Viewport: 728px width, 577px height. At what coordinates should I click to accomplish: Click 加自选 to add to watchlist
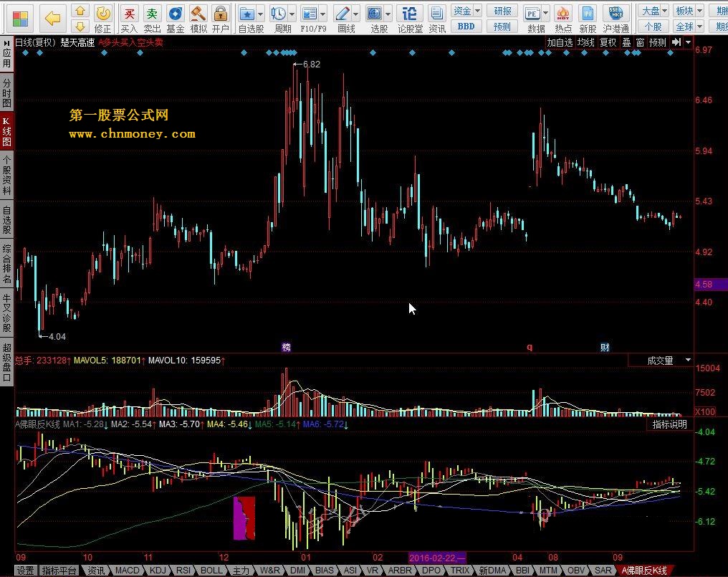tap(560, 42)
